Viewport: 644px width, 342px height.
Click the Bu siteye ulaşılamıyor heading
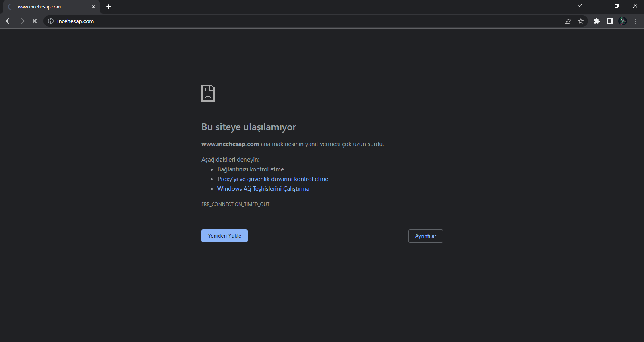coord(248,127)
